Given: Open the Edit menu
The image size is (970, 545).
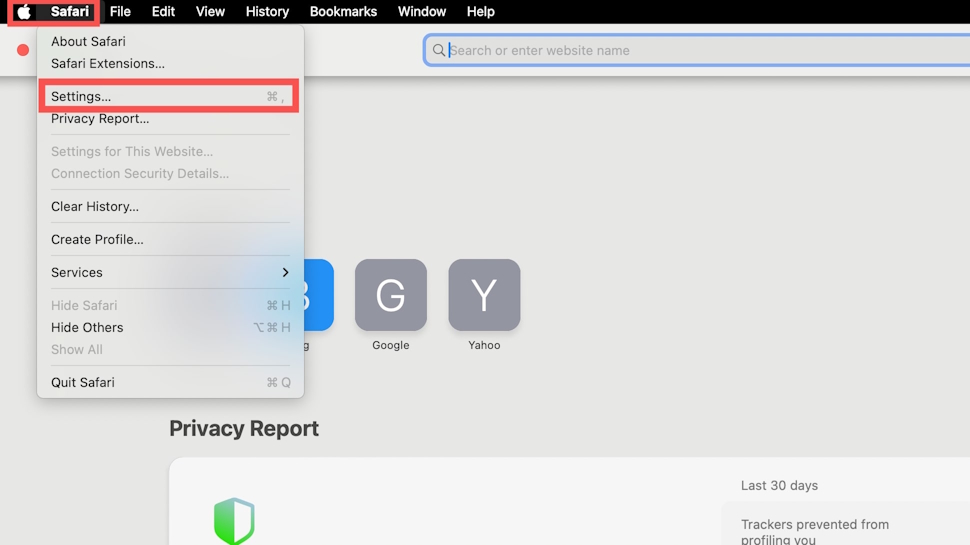Looking at the screenshot, I should (x=163, y=12).
